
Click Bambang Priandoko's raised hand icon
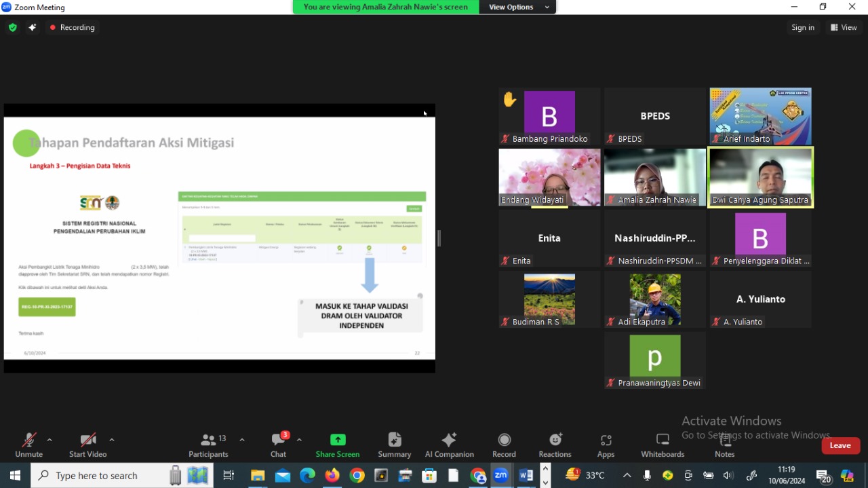click(x=510, y=100)
